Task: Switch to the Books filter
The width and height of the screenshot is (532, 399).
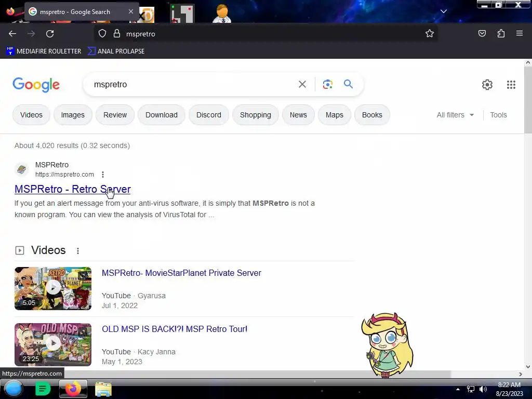Action: tap(372, 115)
